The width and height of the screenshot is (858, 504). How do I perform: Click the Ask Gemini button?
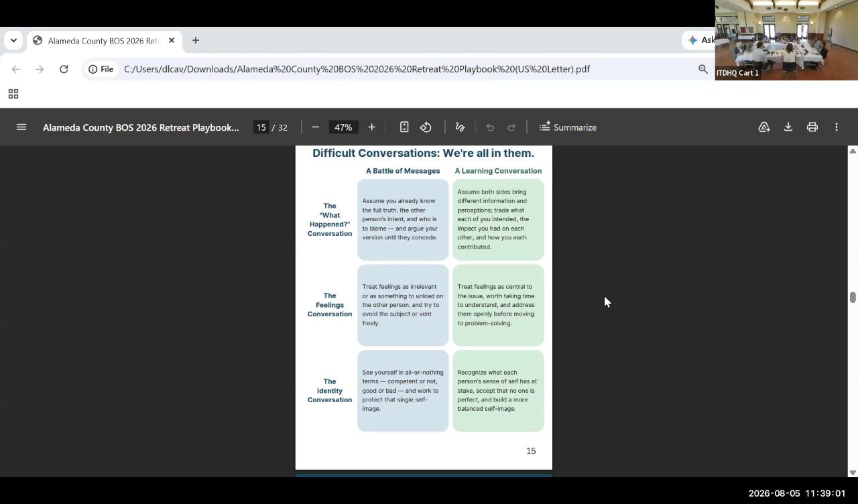tap(700, 40)
